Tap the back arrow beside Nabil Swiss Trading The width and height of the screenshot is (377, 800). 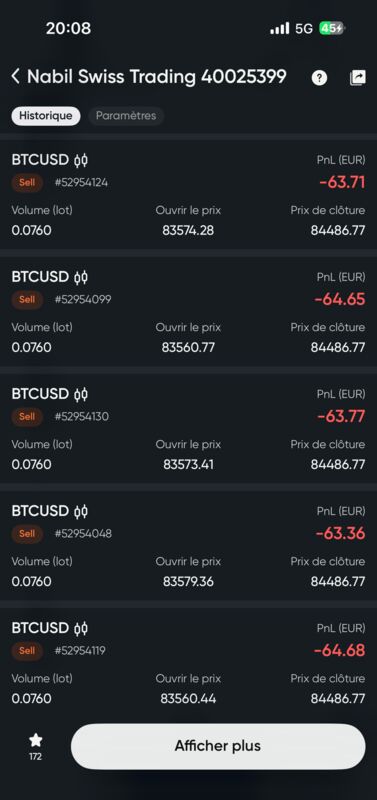coord(15,77)
